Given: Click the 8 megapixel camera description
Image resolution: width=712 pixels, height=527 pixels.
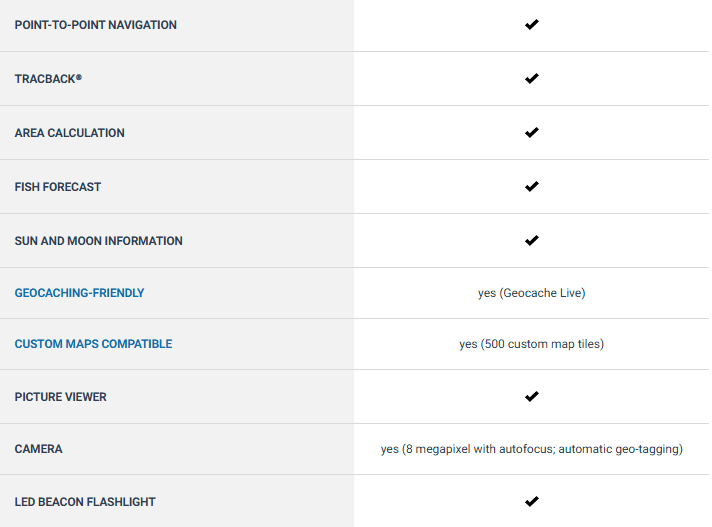Looking at the screenshot, I should coord(531,449).
